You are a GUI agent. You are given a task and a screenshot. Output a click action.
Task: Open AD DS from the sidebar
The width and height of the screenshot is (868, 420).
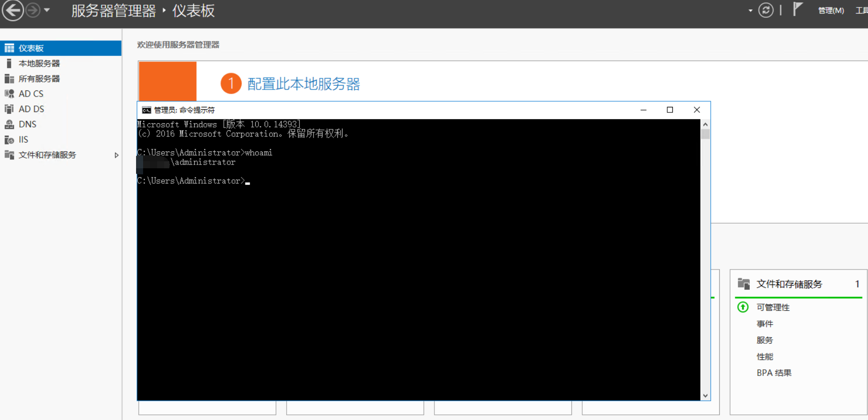31,109
